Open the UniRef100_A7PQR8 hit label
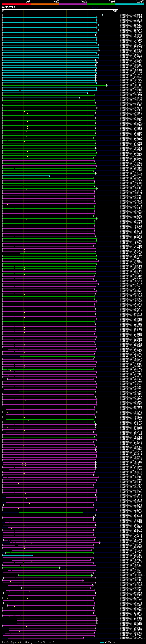146x644 pixels. pyautogui.click(x=131, y=22)
